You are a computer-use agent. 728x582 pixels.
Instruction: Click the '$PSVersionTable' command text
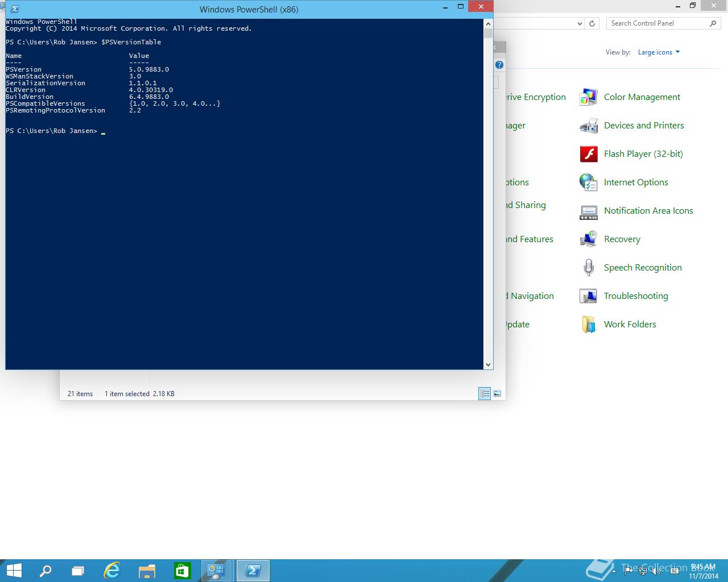coord(131,42)
